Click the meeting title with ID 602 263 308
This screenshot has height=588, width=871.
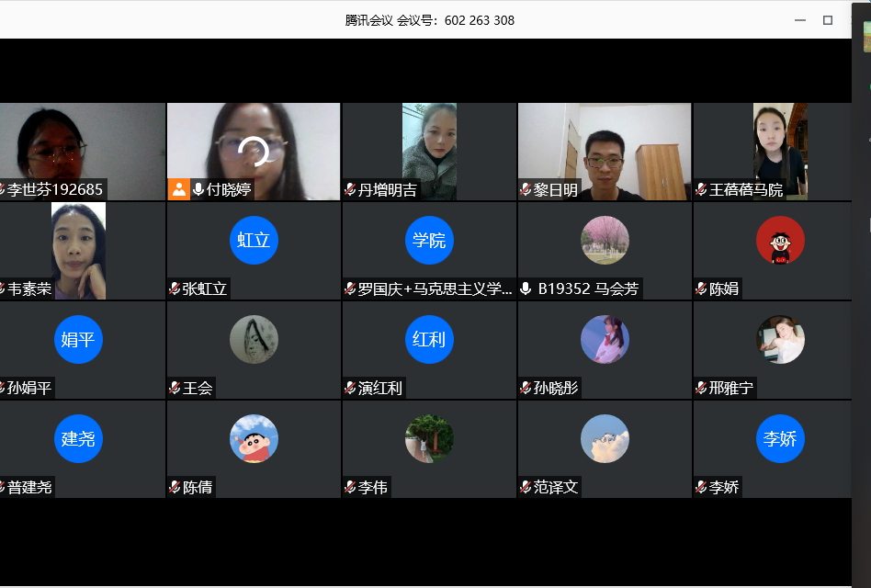point(430,20)
